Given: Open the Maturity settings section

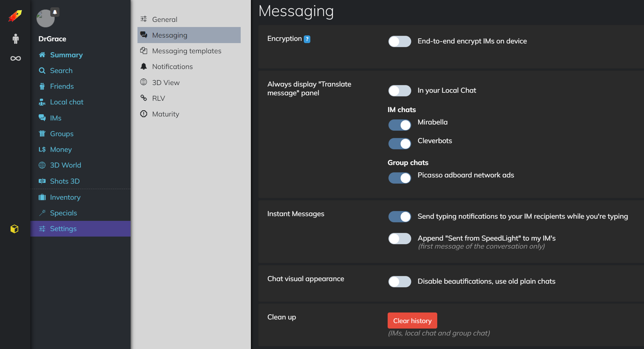Looking at the screenshot, I should pyautogui.click(x=189, y=114).
